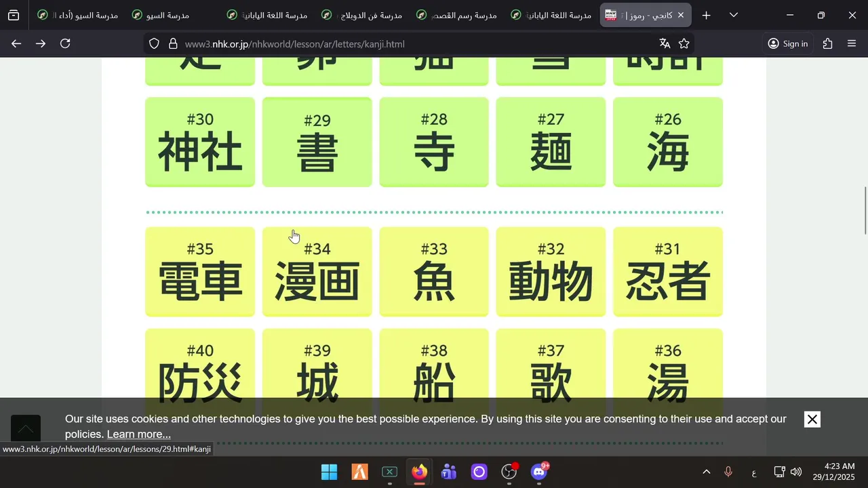Image resolution: width=868 pixels, height=488 pixels.
Task: Open Firefox application hamburger menu
Action: click(852, 43)
